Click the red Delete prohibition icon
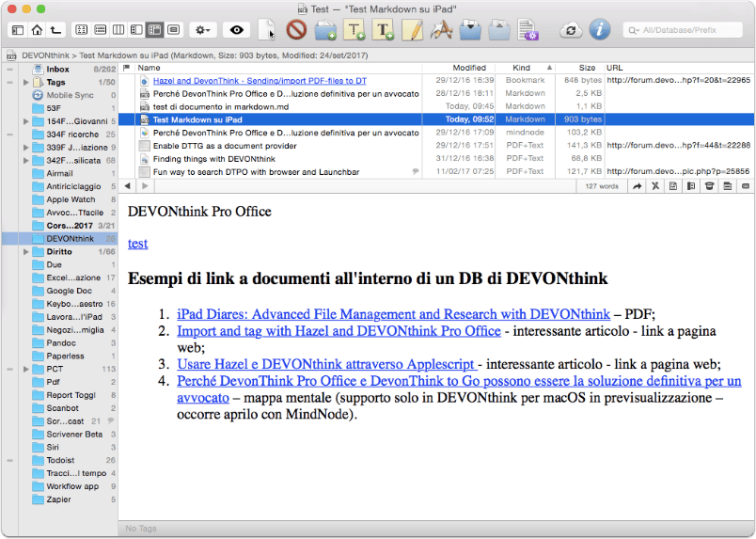756x539 pixels. click(296, 30)
